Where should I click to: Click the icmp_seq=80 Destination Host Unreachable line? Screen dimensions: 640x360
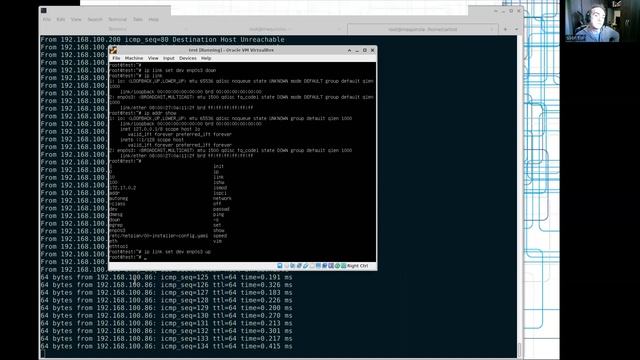coord(162,40)
